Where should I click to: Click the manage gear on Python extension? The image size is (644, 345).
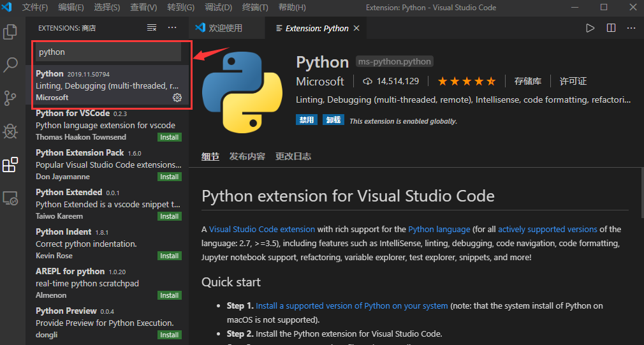click(177, 98)
